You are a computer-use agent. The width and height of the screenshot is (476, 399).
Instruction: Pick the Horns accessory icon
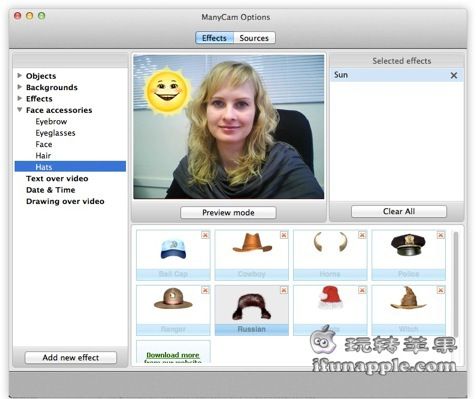coord(330,242)
